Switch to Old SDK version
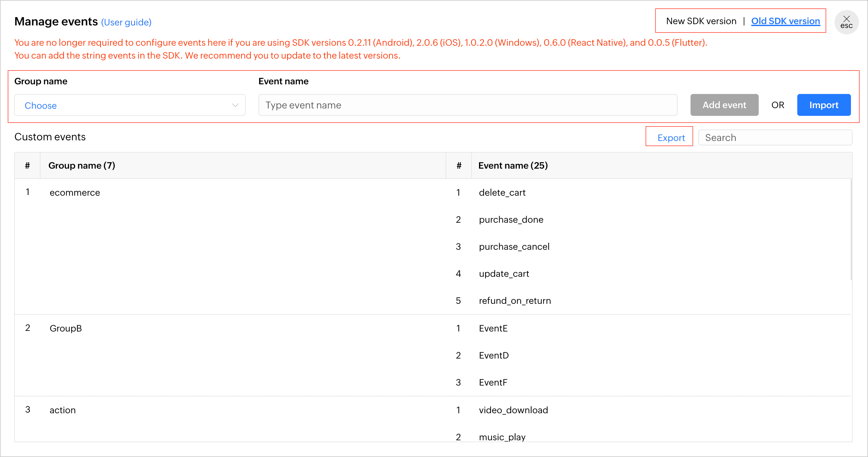This screenshot has height=457, width=868. 785,21
